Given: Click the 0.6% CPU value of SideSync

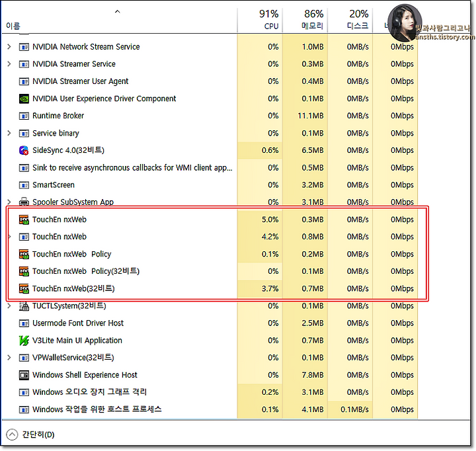Looking at the screenshot, I should click(x=270, y=150).
